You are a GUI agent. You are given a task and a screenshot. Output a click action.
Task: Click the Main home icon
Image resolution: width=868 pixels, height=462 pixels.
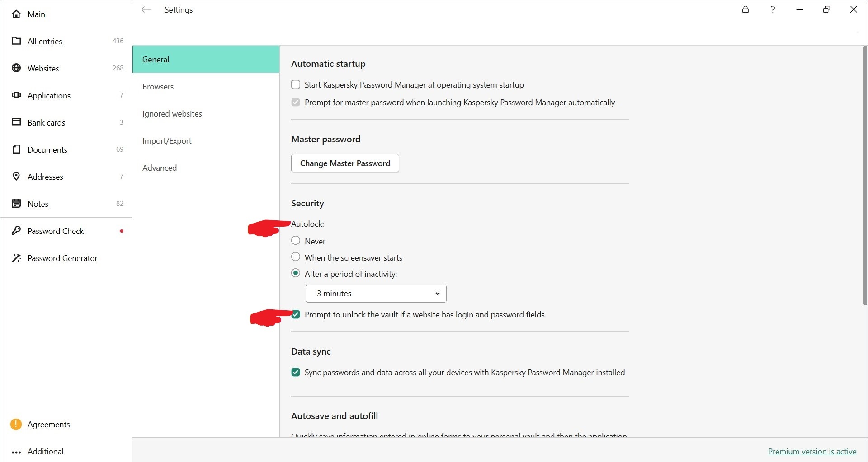coord(16,14)
